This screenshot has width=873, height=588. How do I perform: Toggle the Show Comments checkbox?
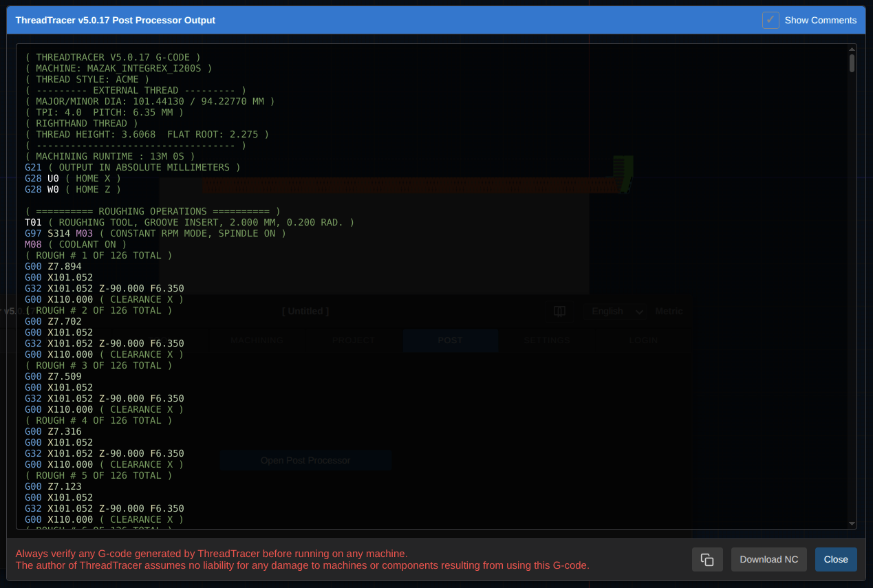(x=770, y=20)
